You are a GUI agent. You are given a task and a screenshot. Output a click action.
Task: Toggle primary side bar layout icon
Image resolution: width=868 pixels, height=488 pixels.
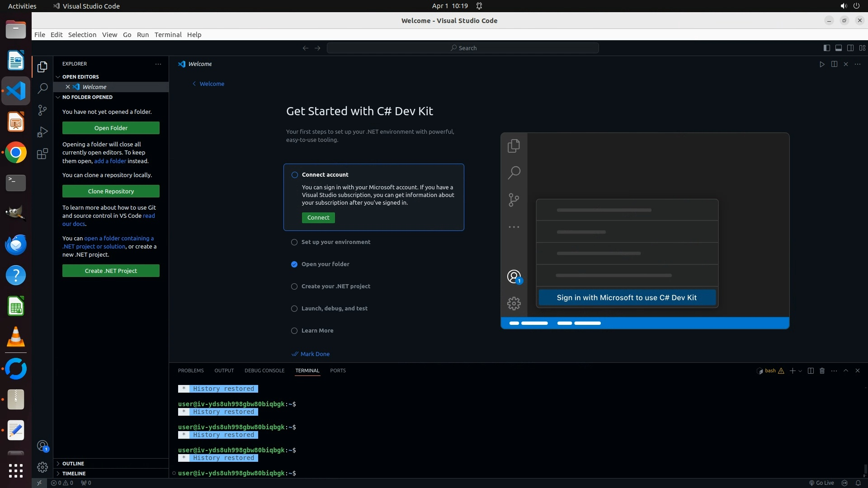(x=826, y=48)
